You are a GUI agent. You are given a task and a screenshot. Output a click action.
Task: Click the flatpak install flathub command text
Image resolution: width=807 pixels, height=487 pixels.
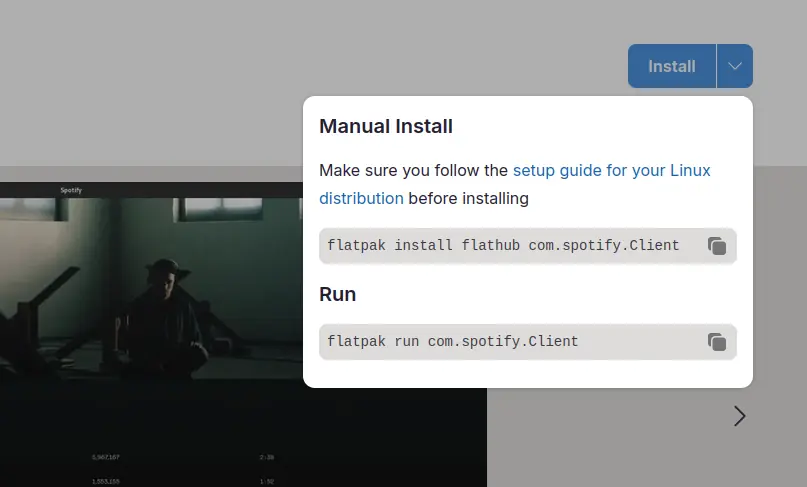[x=503, y=246]
